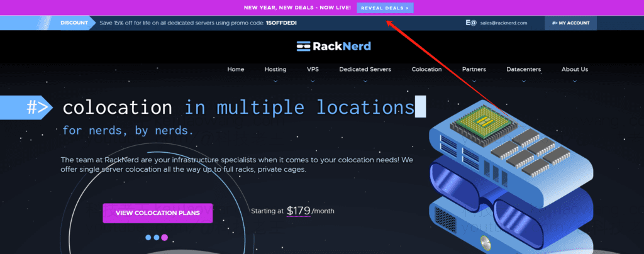Open the About Us menu

point(575,69)
